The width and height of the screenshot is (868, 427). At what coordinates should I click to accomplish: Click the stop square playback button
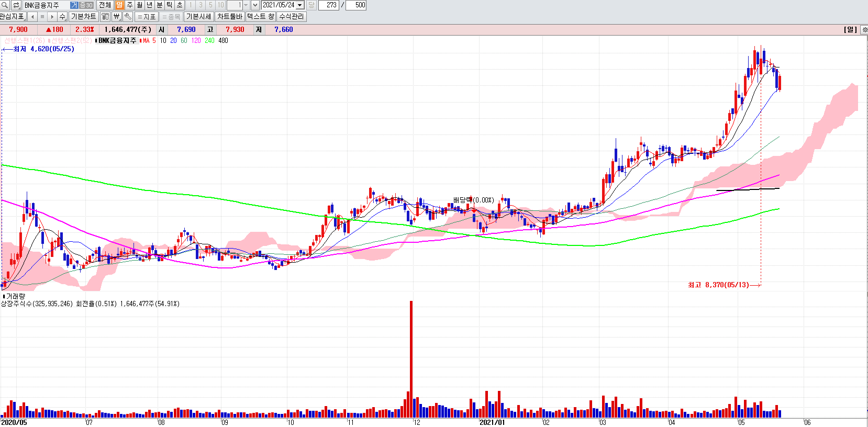point(42,17)
